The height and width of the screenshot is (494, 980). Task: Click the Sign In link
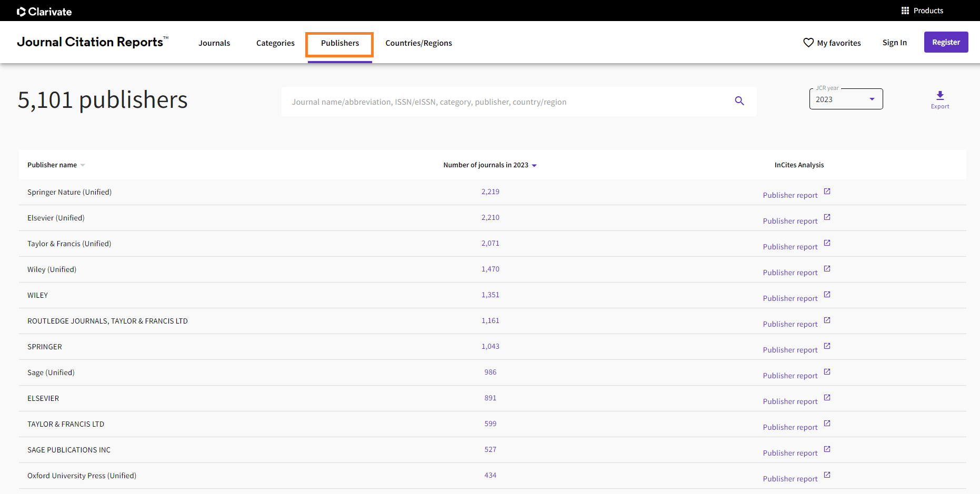[895, 43]
